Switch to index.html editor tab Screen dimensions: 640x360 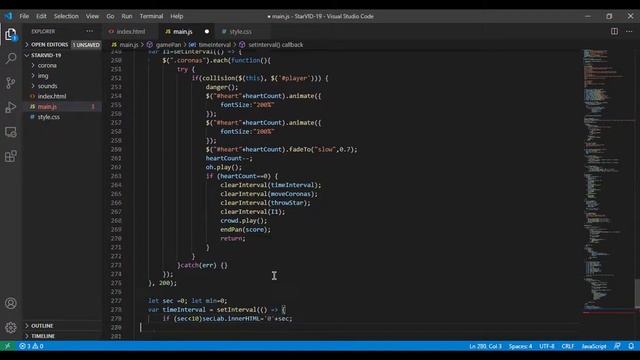coord(131,31)
